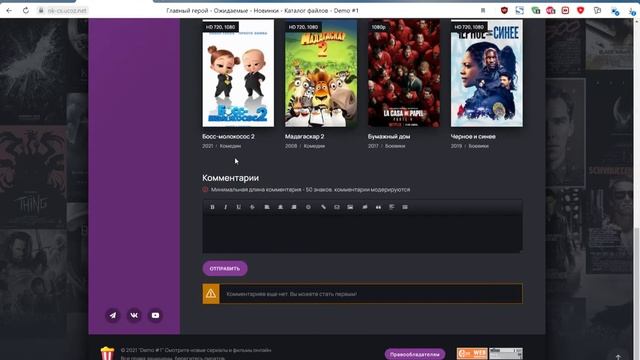Click the orange counter badge in footer
This screenshot has height=360, width=640.
472,353
